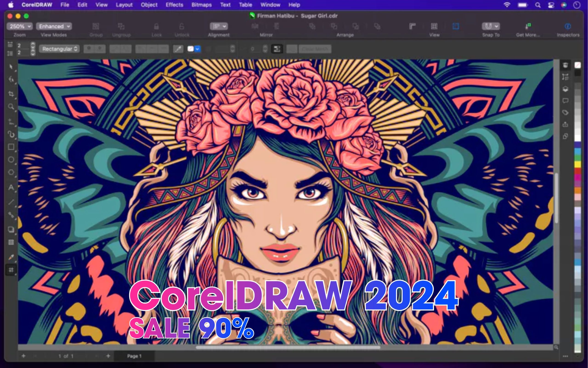This screenshot has height=368, width=588.
Task: Open the overlapping pages inspector icon
Action: (x=565, y=136)
